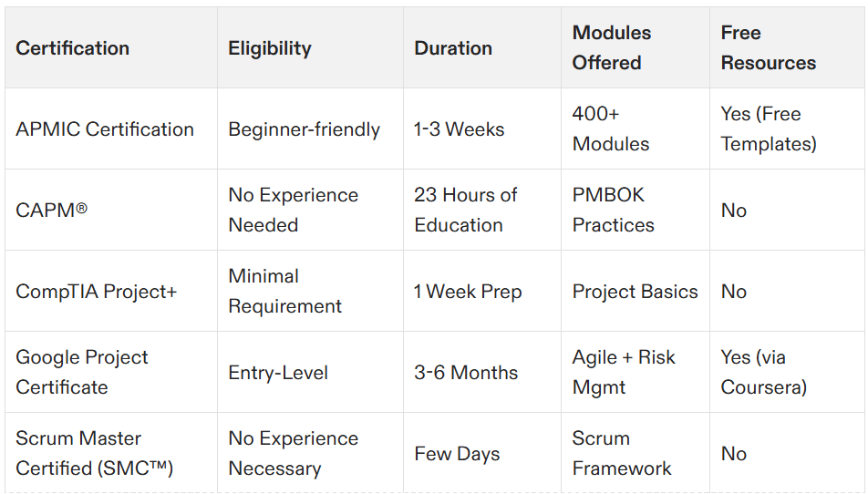Click the CAPM® certification cell
This screenshot has width=868, height=494.
(x=110, y=210)
